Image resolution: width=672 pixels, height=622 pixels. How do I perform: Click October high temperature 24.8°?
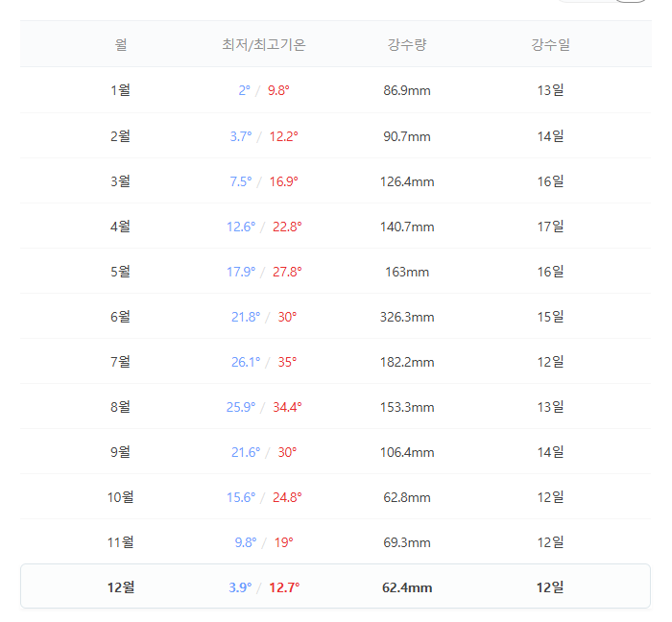(x=287, y=497)
